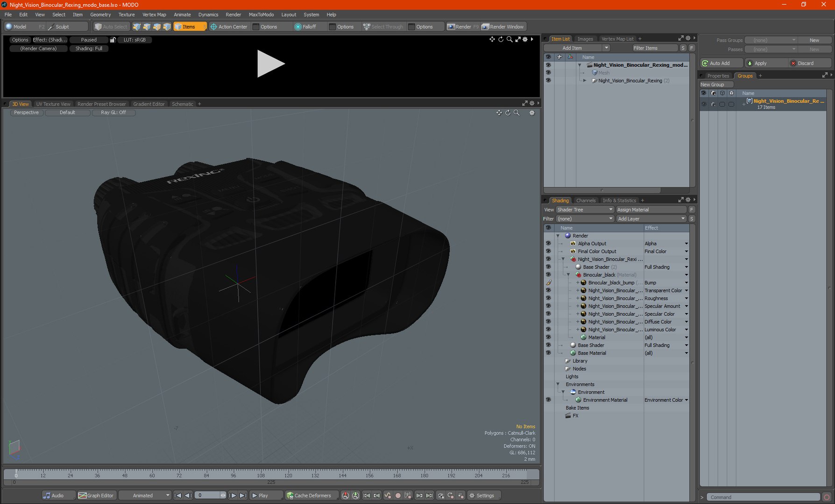Click rotate icon in 3D viewport header

tap(508, 112)
